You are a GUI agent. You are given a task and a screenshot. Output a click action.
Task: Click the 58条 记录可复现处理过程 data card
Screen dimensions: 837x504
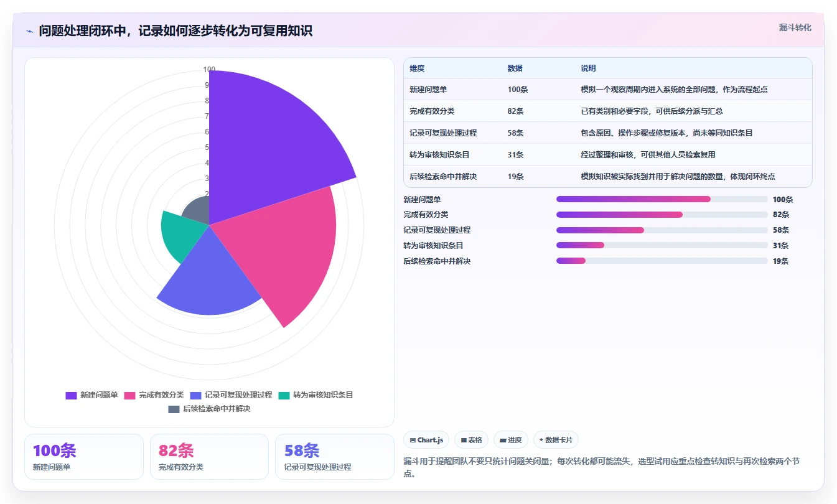click(x=335, y=457)
